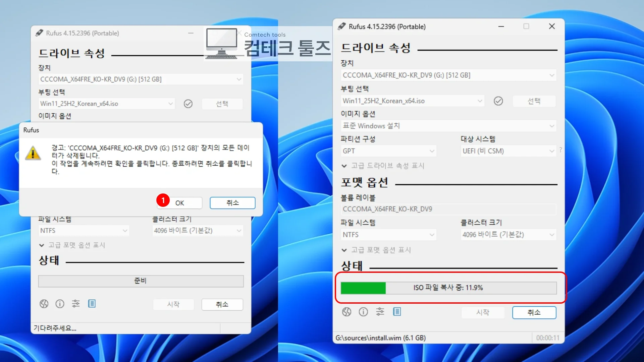Open the GPT partition scheme dropdown

pos(388,151)
